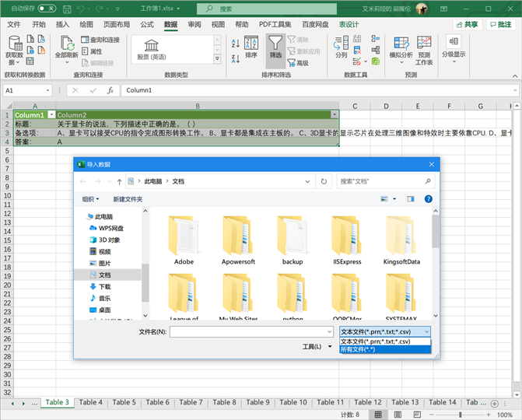The height and width of the screenshot is (420, 522).
Task: Choose Text Files (*.prn;*.txt;*.csv) option
Action: click(x=385, y=341)
